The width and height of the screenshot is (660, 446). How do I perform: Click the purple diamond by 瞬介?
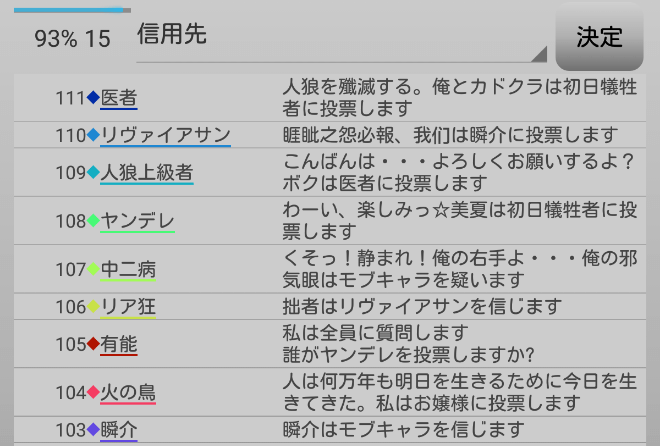[94, 430]
